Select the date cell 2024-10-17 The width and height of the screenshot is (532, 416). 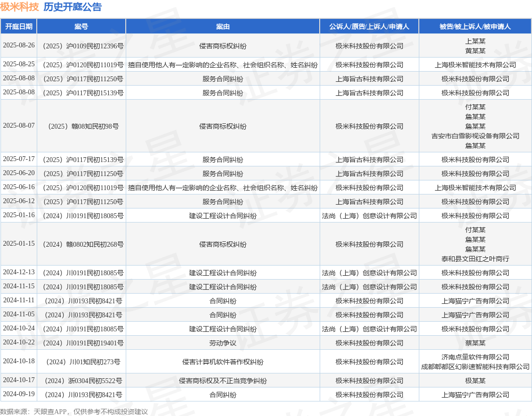tap(19, 380)
